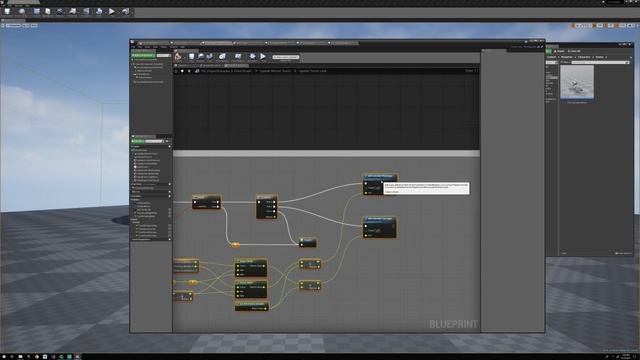
Task: Click Find icon in Blueprint editor toolbar
Action: pos(210,57)
